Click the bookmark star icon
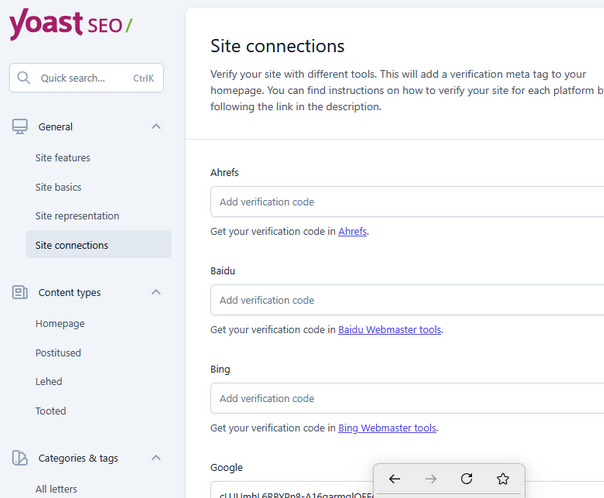The image size is (604, 498). (x=503, y=479)
